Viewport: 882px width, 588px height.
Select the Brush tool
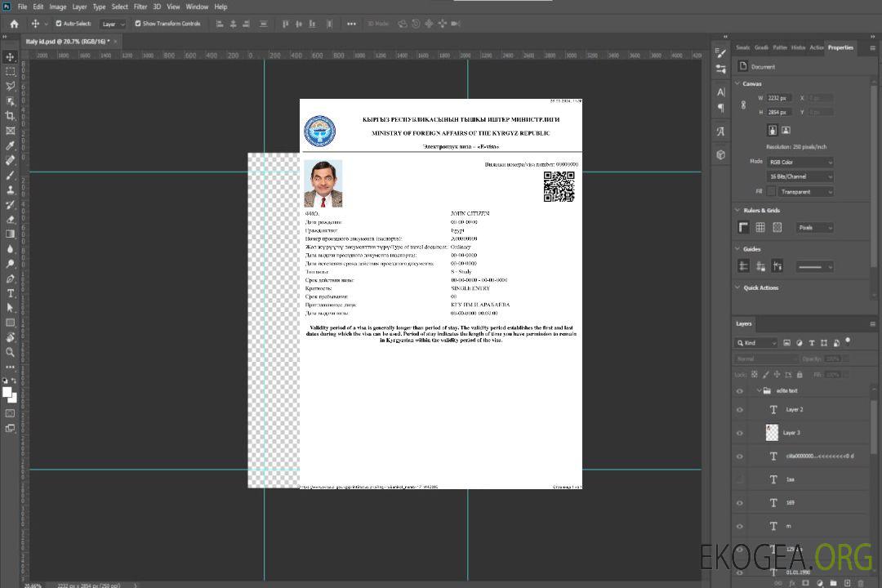[x=10, y=175]
